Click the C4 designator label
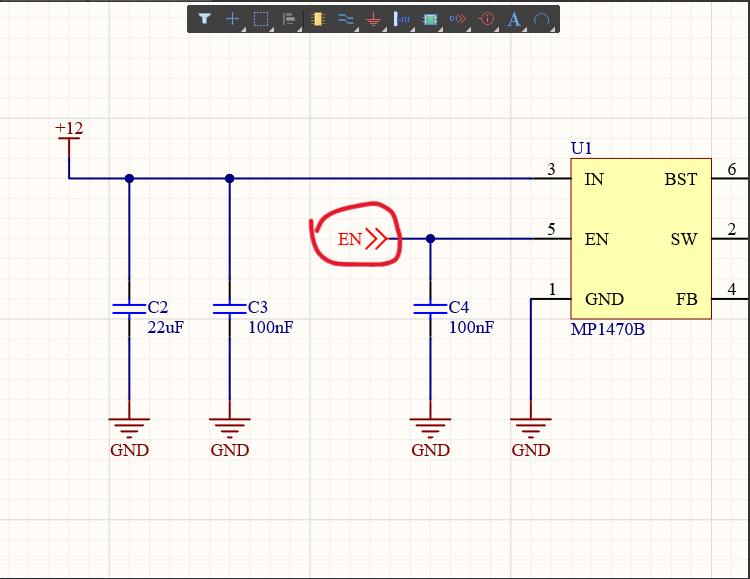Image resolution: width=750 pixels, height=579 pixels. (x=458, y=307)
